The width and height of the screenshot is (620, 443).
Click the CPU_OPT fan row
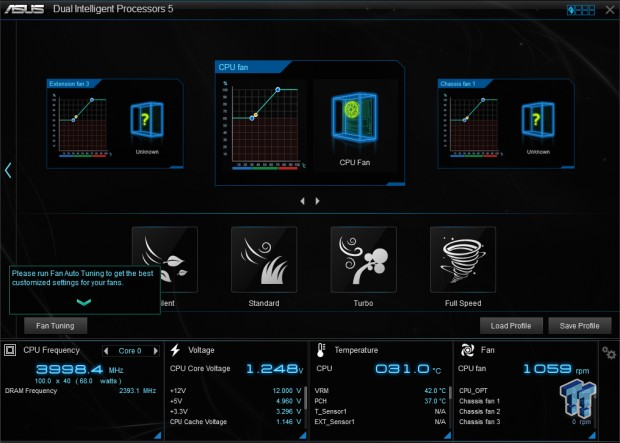[525, 391]
